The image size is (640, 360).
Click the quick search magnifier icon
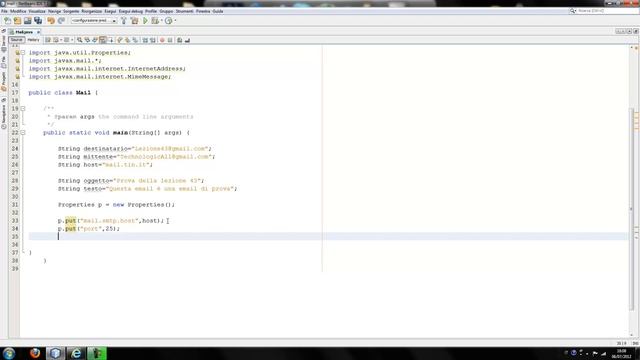(573, 11)
